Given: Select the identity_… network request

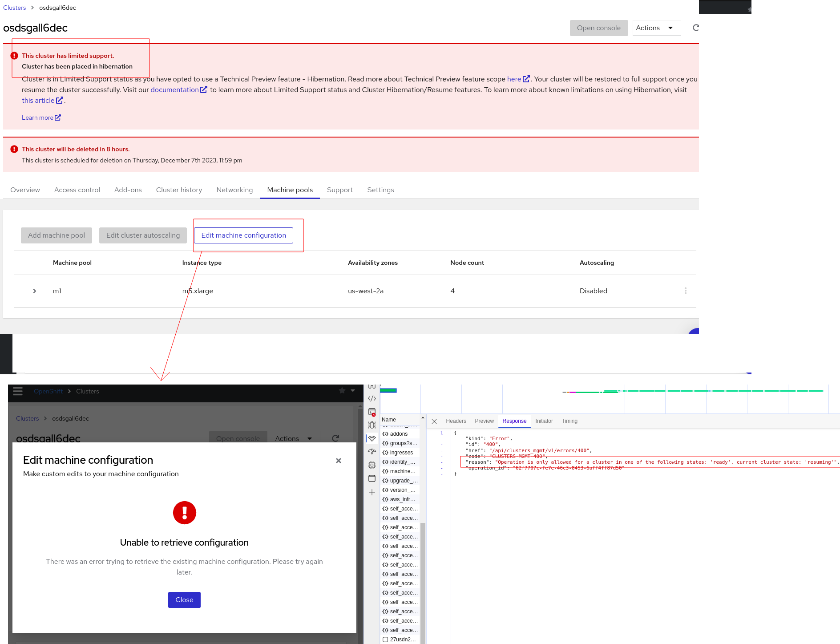Looking at the screenshot, I should pos(399,462).
